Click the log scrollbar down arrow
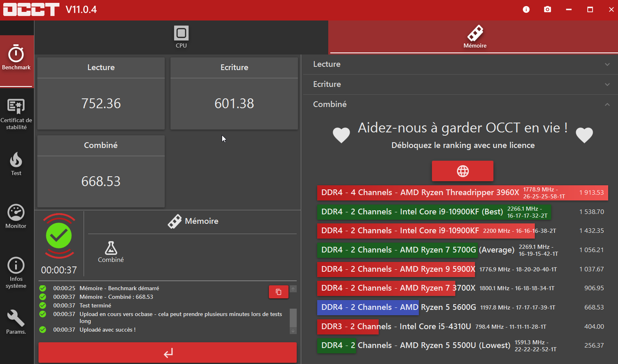This screenshot has width=618, height=364. pyautogui.click(x=293, y=331)
